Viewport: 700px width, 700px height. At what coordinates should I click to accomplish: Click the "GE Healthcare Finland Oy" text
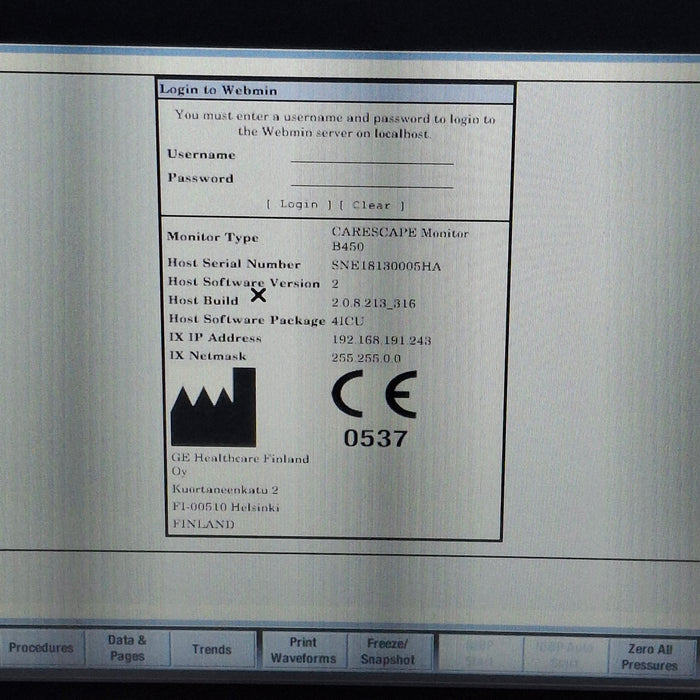[x=240, y=465]
